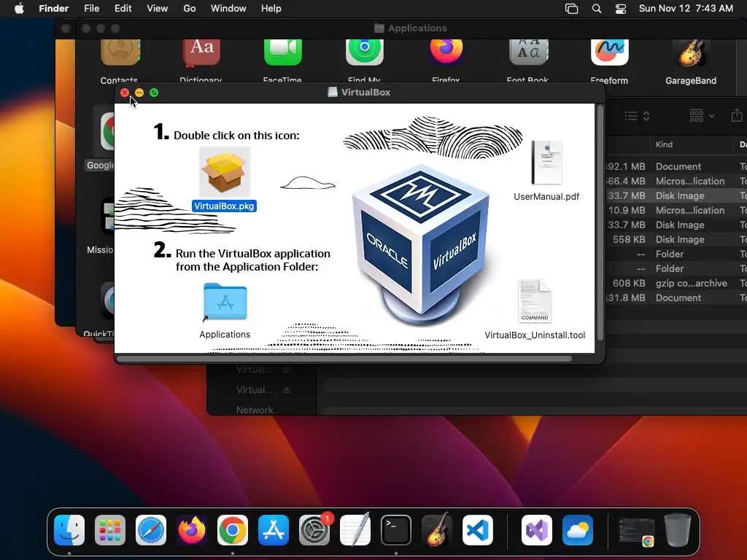Open the Help menu
This screenshot has height=560, width=747.
pyautogui.click(x=271, y=9)
